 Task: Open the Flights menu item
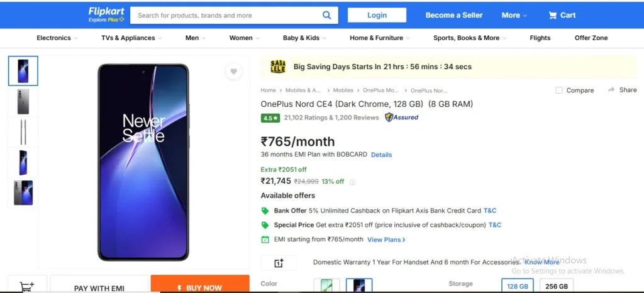click(x=540, y=38)
